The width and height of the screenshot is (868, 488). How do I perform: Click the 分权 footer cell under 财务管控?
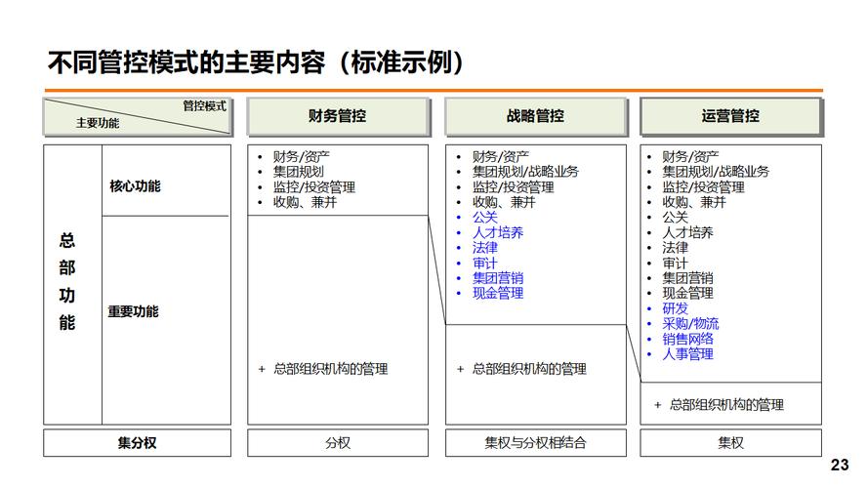point(338,443)
